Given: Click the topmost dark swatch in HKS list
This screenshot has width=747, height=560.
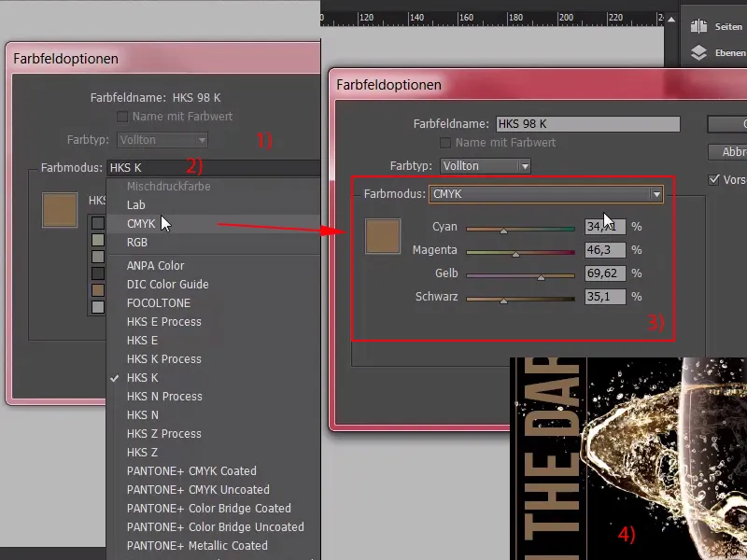Looking at the screenshot, I should click(x=98, y=223).
